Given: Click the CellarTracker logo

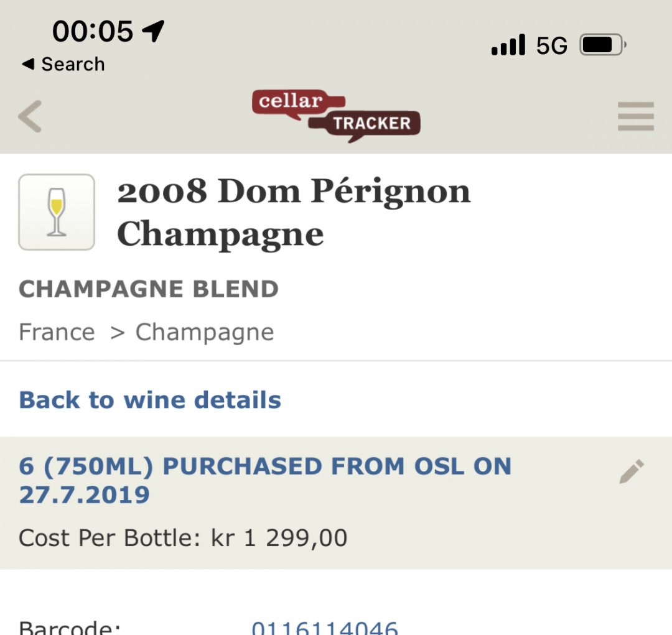Looking at the screenshot, I should coord(337,116).
